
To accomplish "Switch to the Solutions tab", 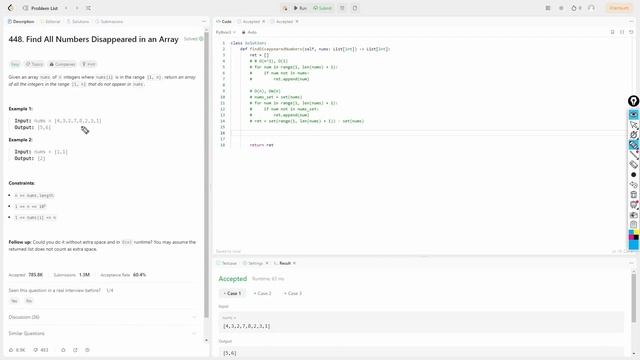I will tap(78, 22).
